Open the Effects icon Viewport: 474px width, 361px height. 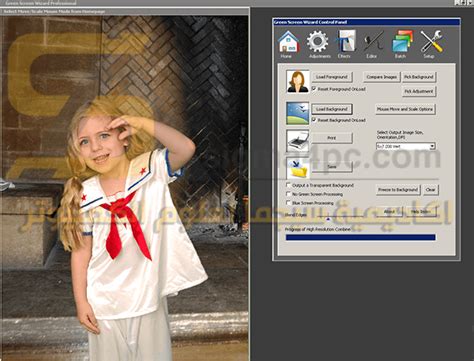345,41
